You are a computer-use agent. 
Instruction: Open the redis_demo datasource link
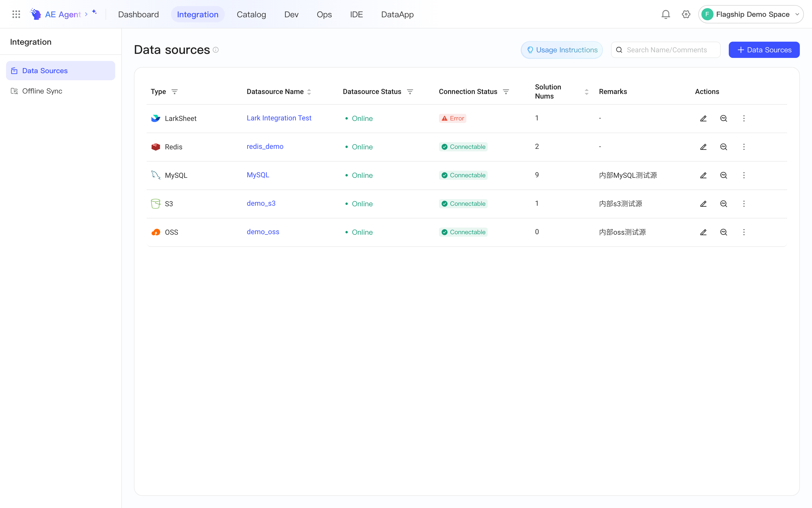coord(265,147)
